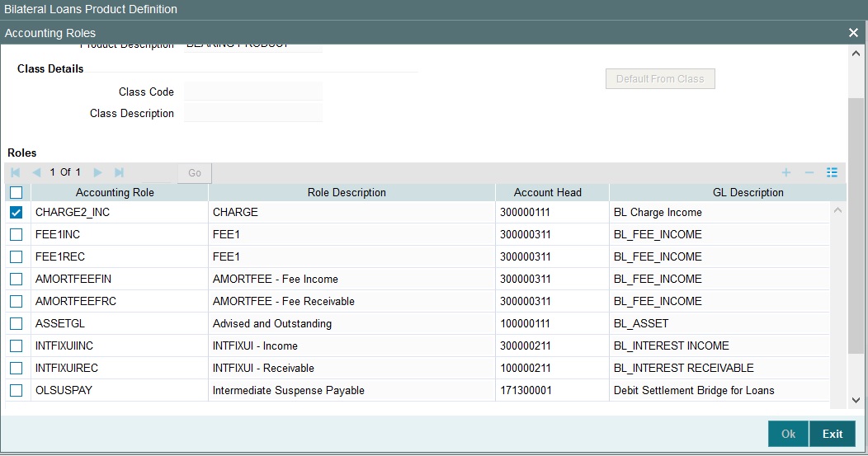Check the ASSETGL row checkbox
Image resolution: width=868 pixels, height=456 pixels.
click(16, 323)
